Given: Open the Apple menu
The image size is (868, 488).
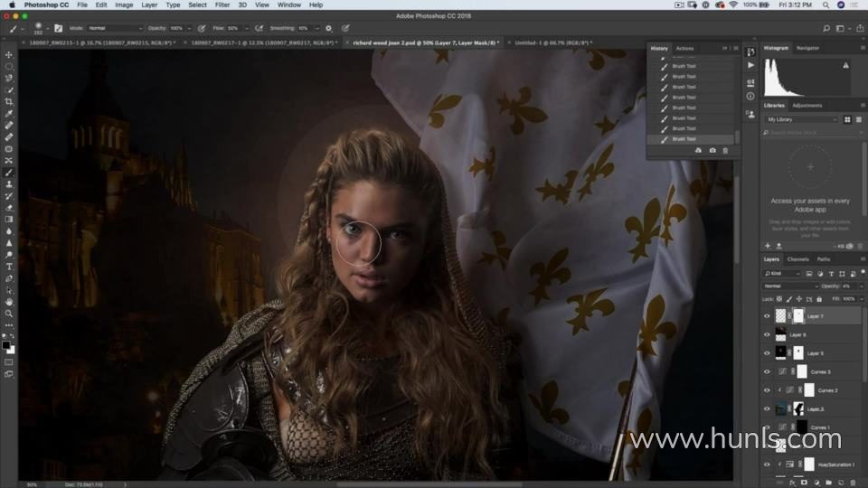Looking at the screenshot, I should (x=12, y=5).
